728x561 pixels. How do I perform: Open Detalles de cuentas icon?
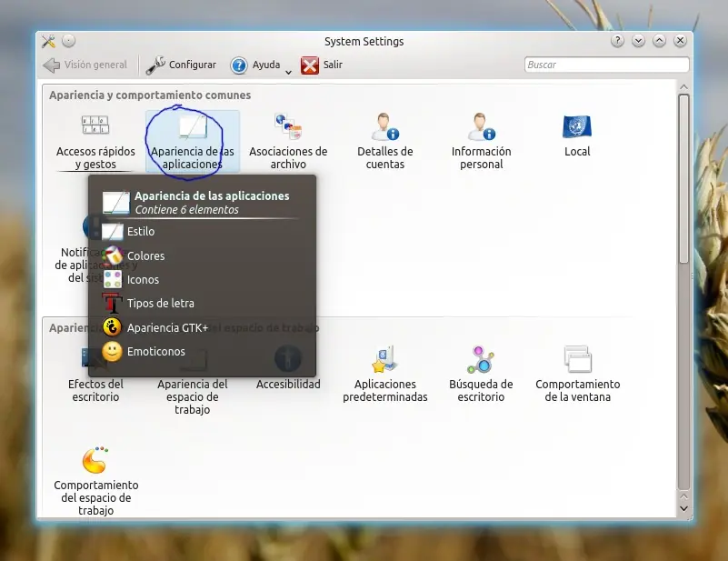point(384,126)
